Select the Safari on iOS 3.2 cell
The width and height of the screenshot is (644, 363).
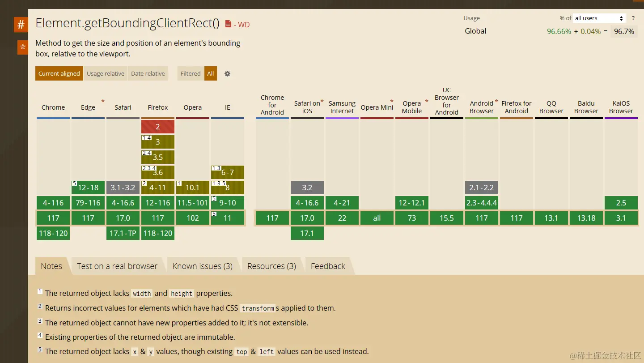(x=307, y=188)
